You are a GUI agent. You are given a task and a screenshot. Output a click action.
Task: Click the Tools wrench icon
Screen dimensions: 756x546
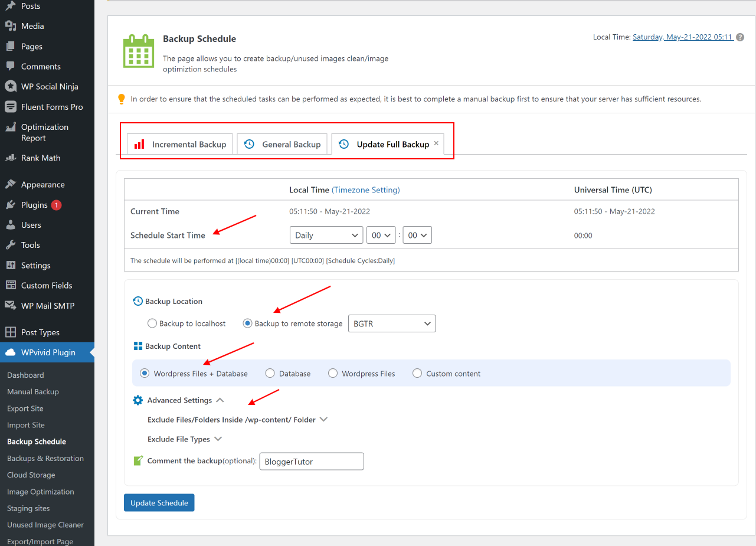11,245
